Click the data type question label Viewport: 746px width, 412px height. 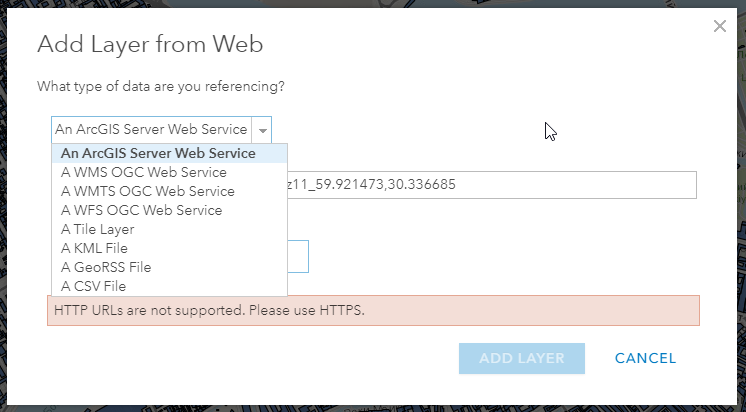(x=161, y=87)
